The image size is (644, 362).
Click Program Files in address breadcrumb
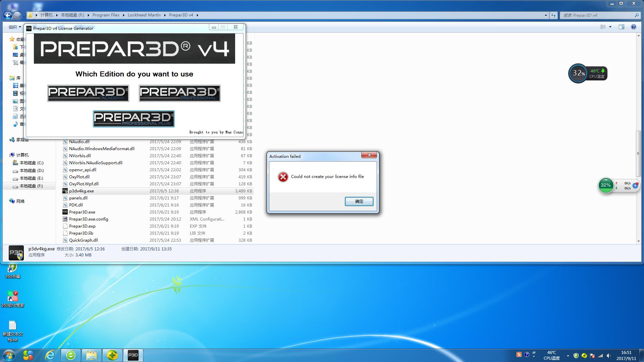pos(106,15)
